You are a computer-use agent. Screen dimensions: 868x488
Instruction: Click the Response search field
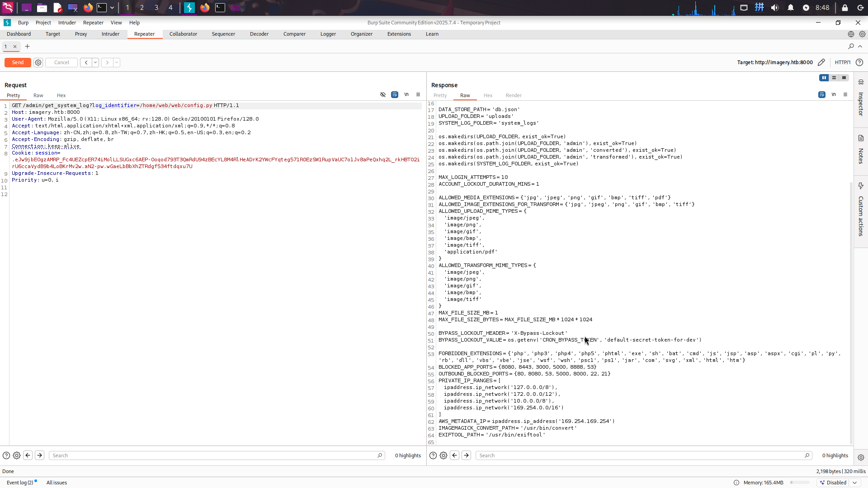(x=642, y=455)
